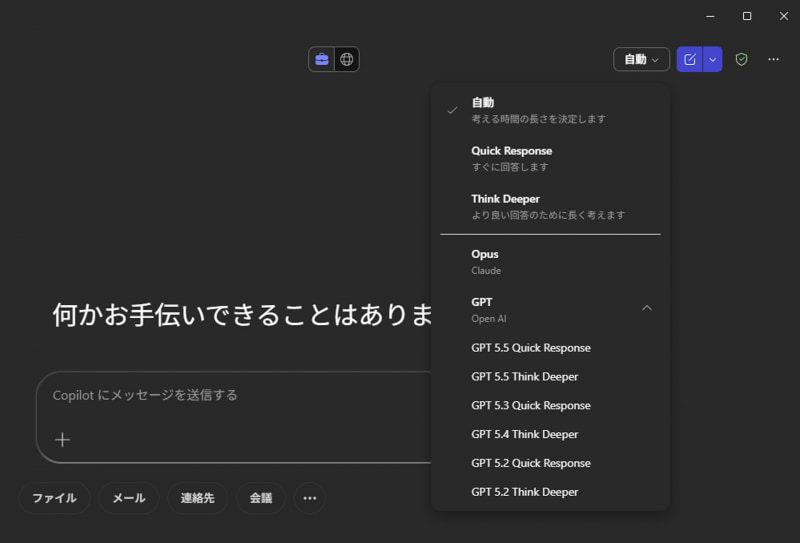This screenshot has height=543, width=800.
Task: Click the 連絡先 suggestion chip
Action: coord(197,498)
